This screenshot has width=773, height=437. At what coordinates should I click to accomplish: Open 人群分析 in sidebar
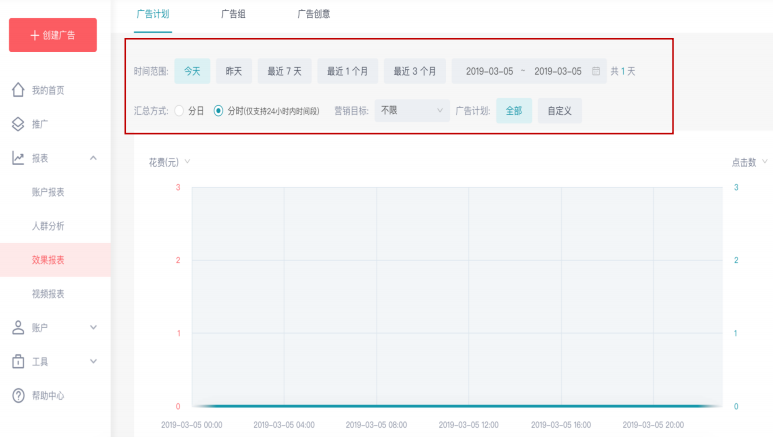click(x=48, y=226)
